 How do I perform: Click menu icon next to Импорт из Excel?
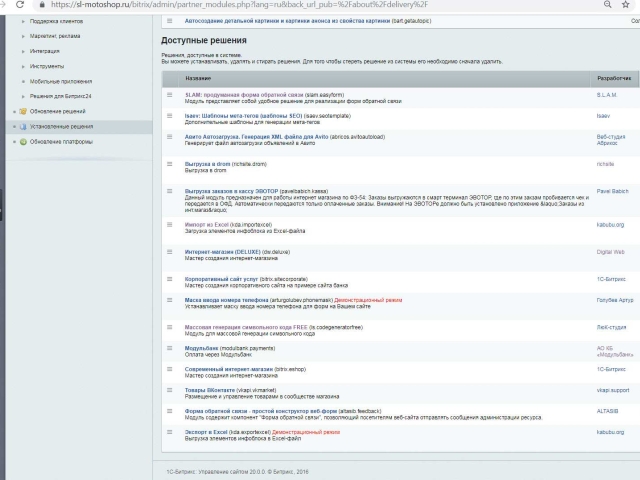(169, 225)
